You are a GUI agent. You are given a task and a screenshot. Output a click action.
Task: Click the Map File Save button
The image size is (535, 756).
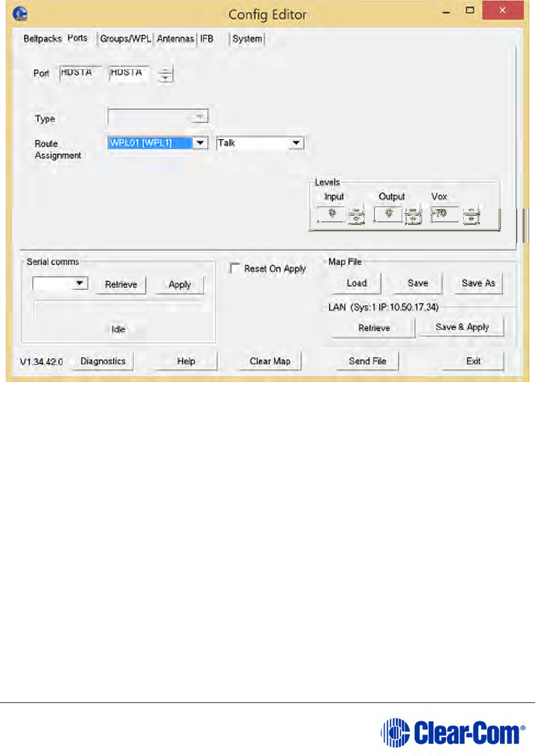tap(418, 283)
